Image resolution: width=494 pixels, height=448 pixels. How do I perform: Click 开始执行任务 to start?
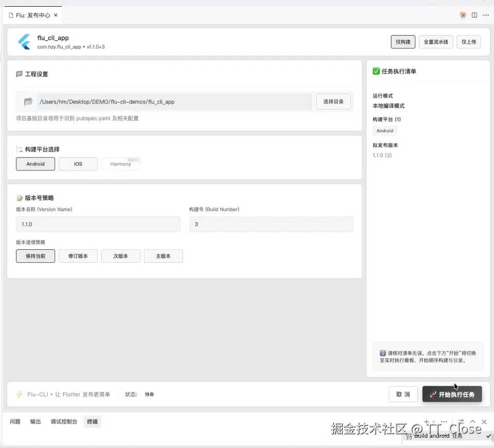click(452, 394)
